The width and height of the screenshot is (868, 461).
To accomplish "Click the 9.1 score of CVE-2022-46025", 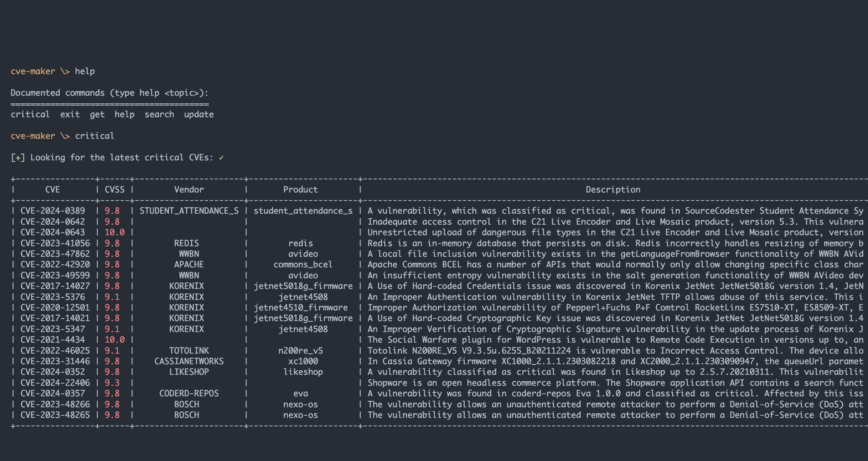I will pyautogui.click(x=112, y=351).
